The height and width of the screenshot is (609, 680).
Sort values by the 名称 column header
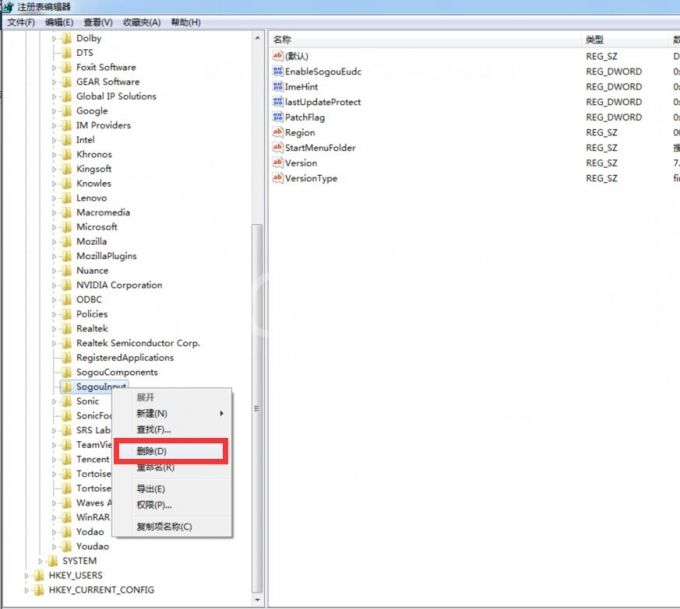tap(425, 39)
